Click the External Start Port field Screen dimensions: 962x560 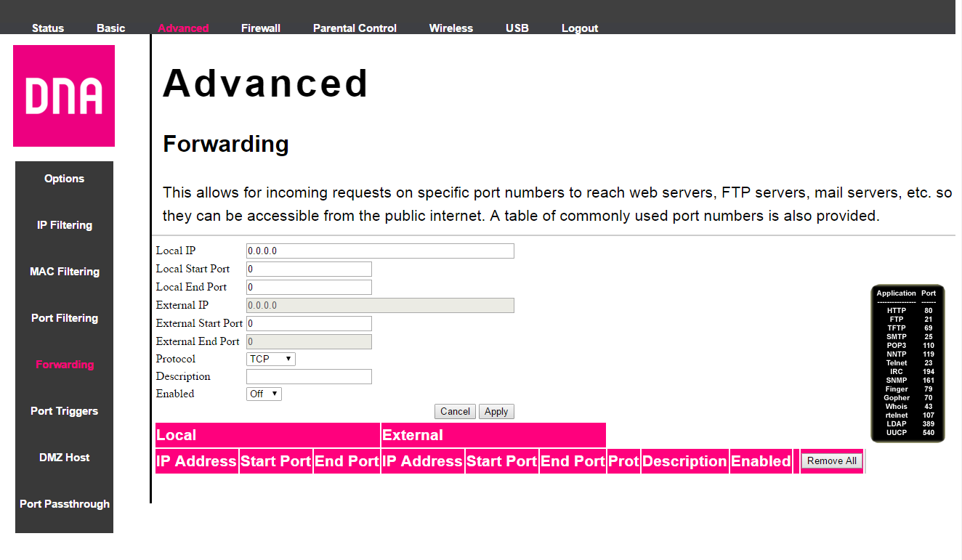click(x=309, y=323)
